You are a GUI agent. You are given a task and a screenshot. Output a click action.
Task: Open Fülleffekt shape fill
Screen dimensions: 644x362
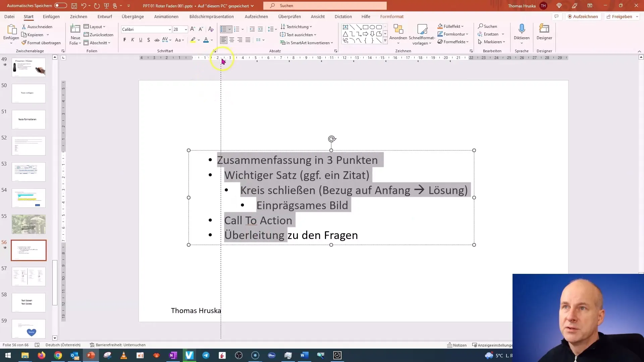click(450, 26)
